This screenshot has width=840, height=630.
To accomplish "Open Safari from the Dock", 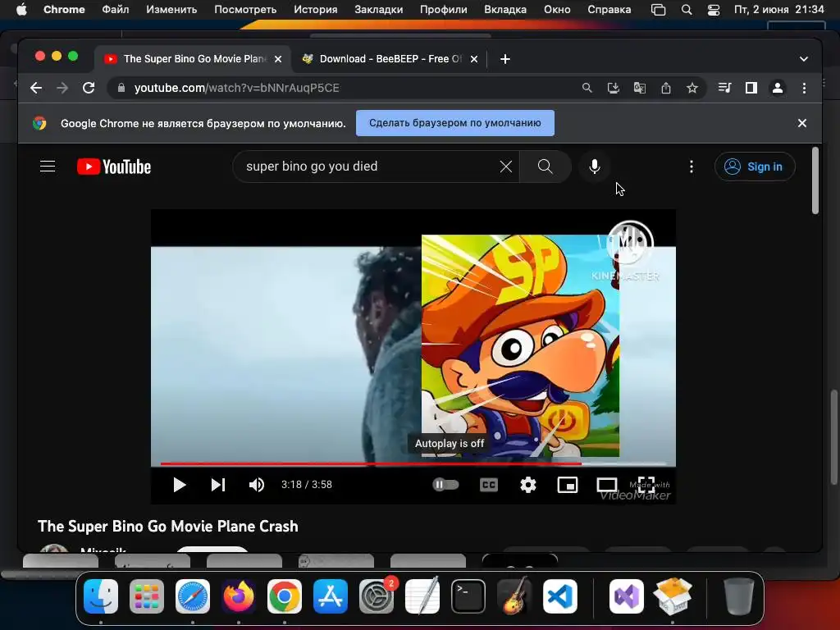I will pyautogui.click(x=192, y=596).
